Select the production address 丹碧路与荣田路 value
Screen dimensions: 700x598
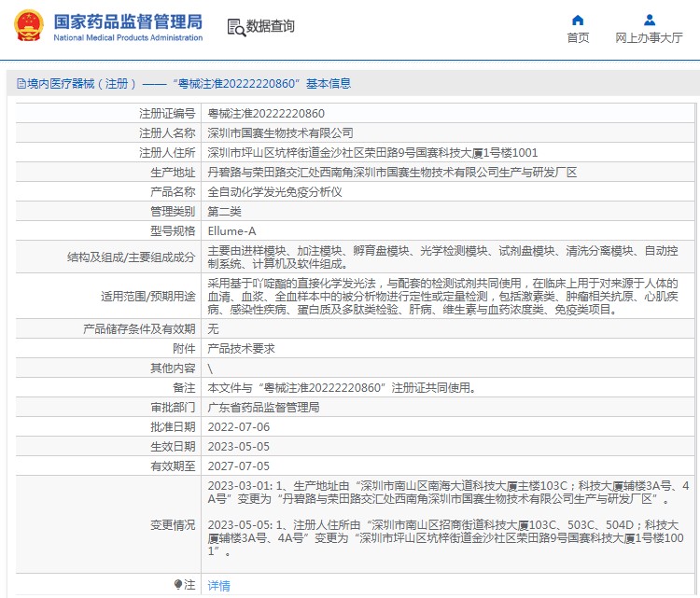[392, 173]
